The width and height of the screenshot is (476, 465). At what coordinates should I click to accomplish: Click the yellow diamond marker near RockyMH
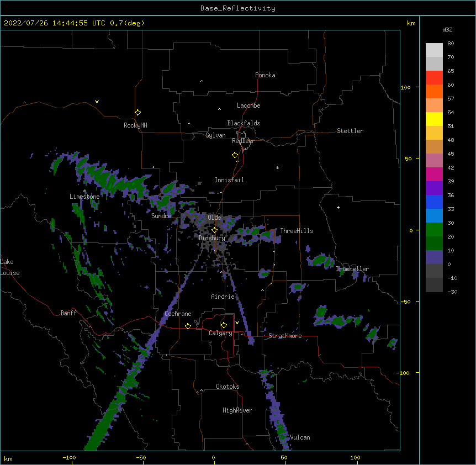pyautogui.click(x=137, y=113)
